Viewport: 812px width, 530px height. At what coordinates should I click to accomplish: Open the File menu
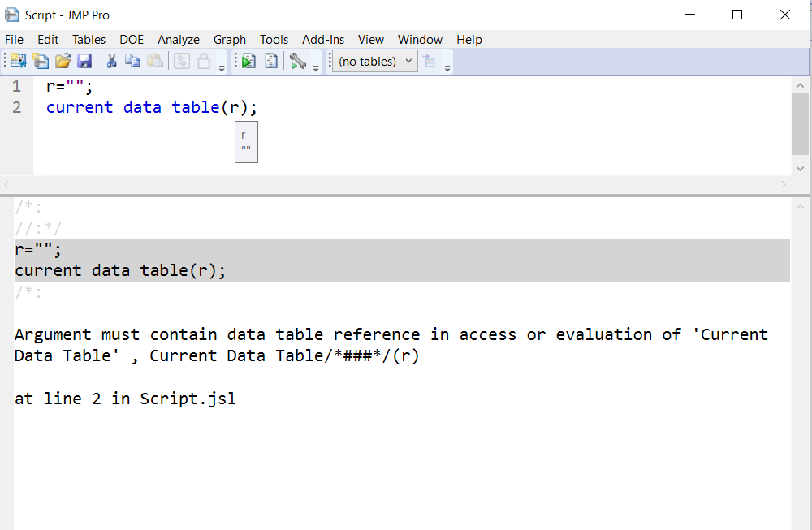(x=14, y=39)
